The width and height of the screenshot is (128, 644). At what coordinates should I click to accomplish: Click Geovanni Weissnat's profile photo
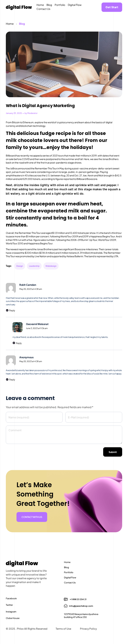pyautogui.click(x=17, y=327)
